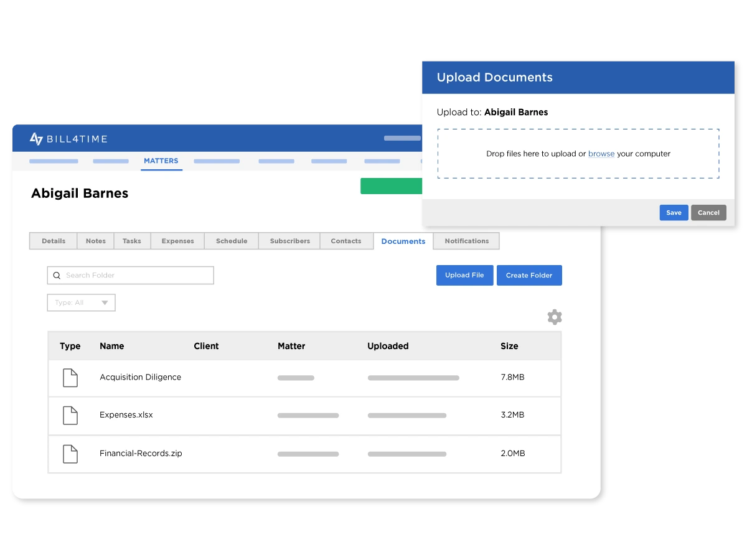
Task: Open the Expenses tab
Action: coord(177,241)
